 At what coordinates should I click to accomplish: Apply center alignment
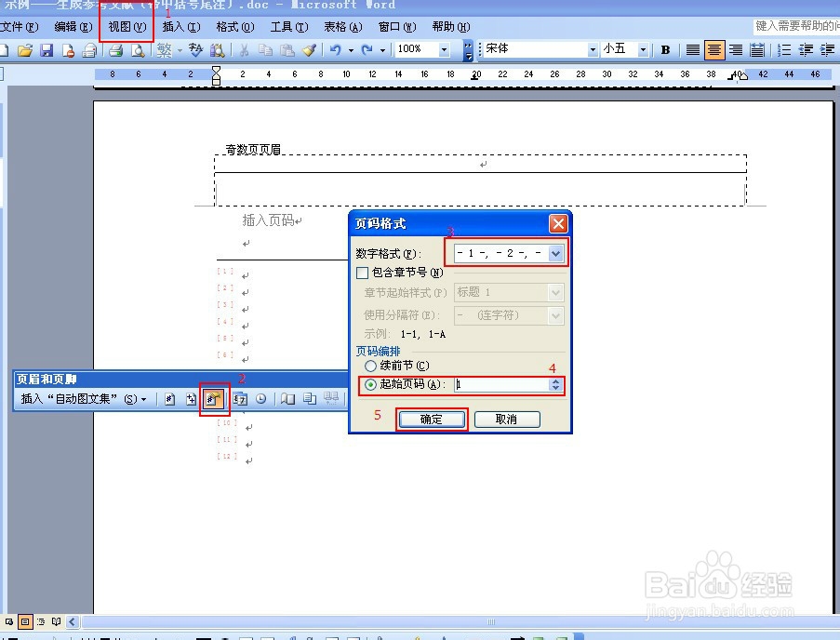[x=714, y=50]
